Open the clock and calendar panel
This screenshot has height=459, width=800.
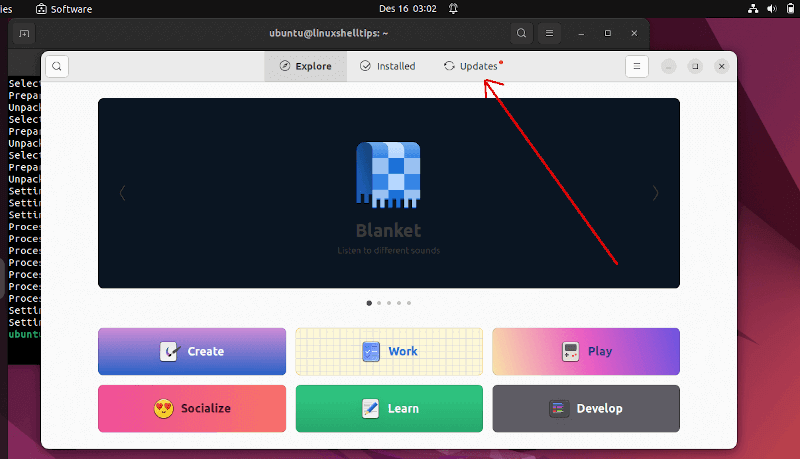pos(408,9)
